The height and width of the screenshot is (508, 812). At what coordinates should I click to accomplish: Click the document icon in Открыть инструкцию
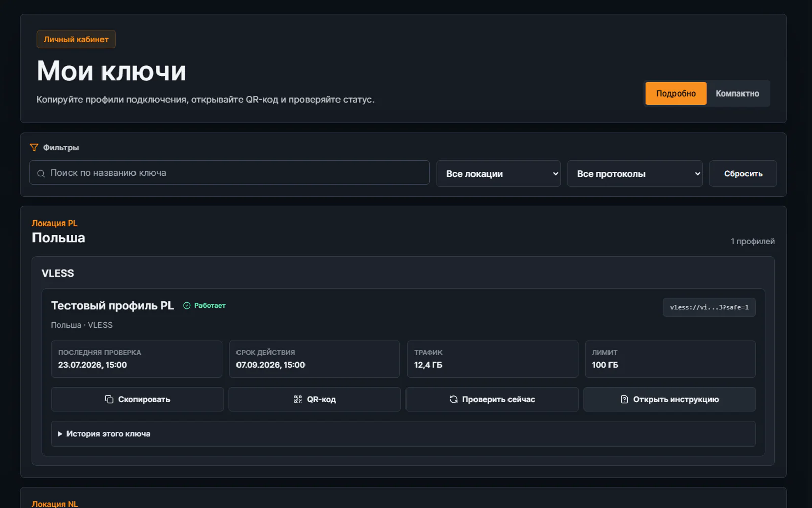pos(624,399)
